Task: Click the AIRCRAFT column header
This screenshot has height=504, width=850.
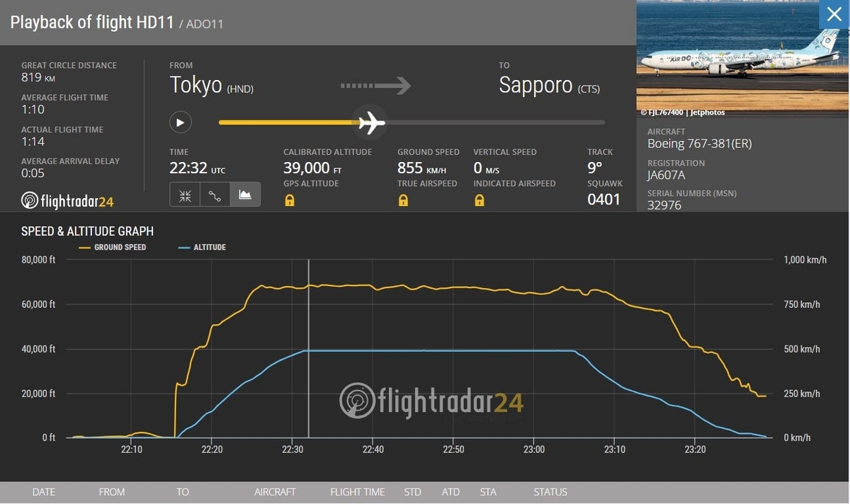Action: [x=275, y=492]
